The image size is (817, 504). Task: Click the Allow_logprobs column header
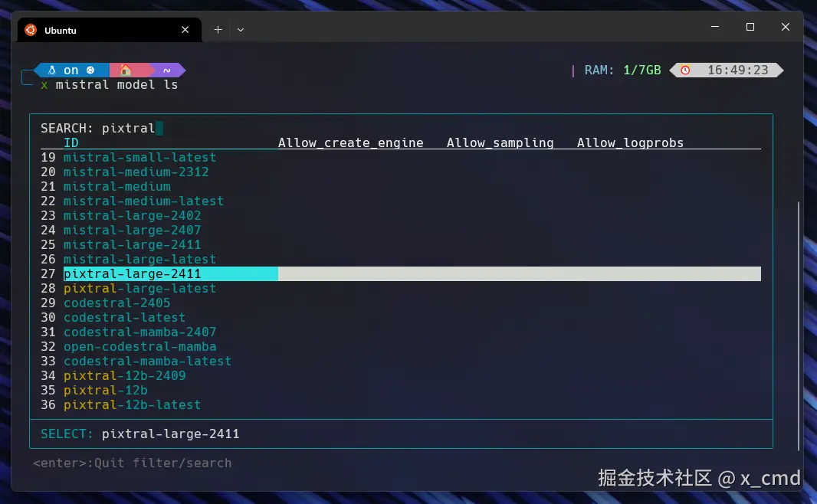[x=630, y=142]
